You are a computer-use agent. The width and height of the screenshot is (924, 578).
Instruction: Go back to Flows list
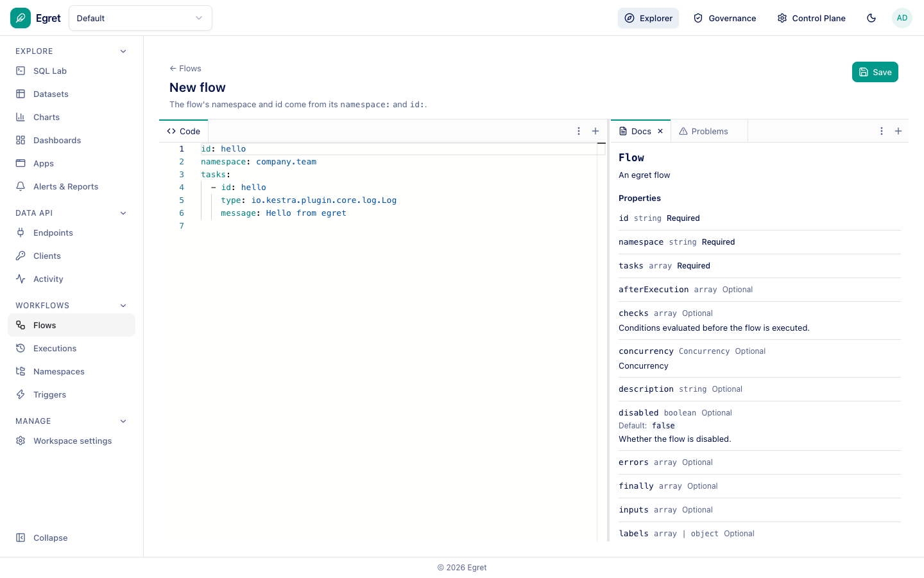click(185, 69)
